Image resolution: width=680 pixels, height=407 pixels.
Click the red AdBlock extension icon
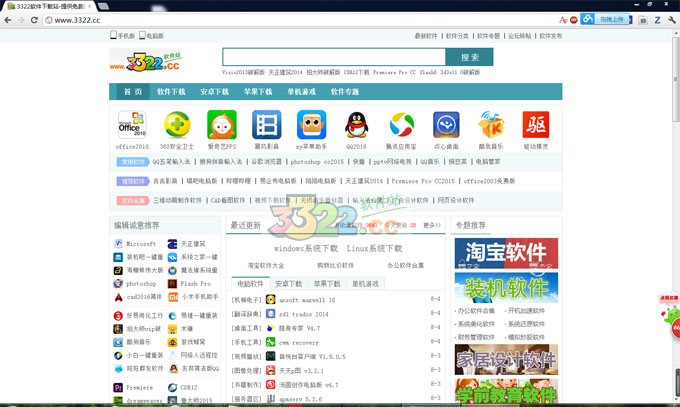[574, 20]
